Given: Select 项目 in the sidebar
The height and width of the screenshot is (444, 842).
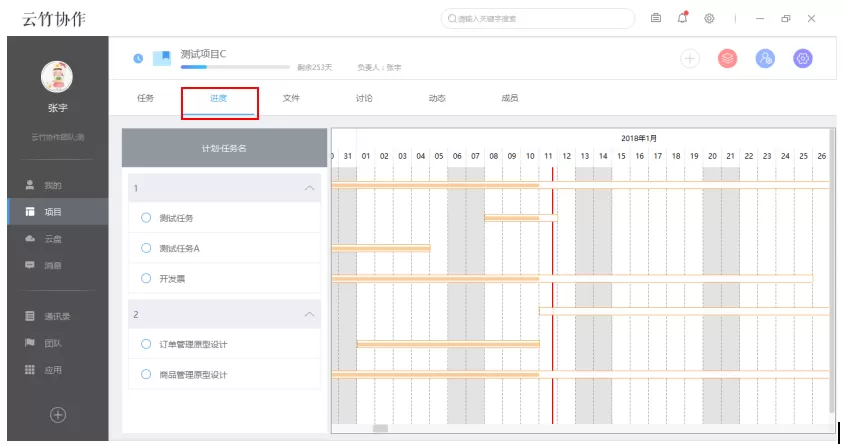Looking at the screenshot, I should point(58,212).
